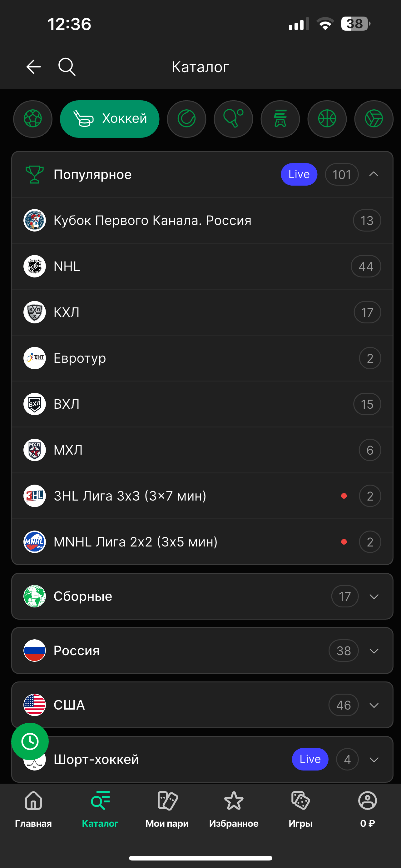Viewport: 401px width, 868px height.
Task: Collapse the Популярное section
Action: pyautogui.click(x=374, y=175)
